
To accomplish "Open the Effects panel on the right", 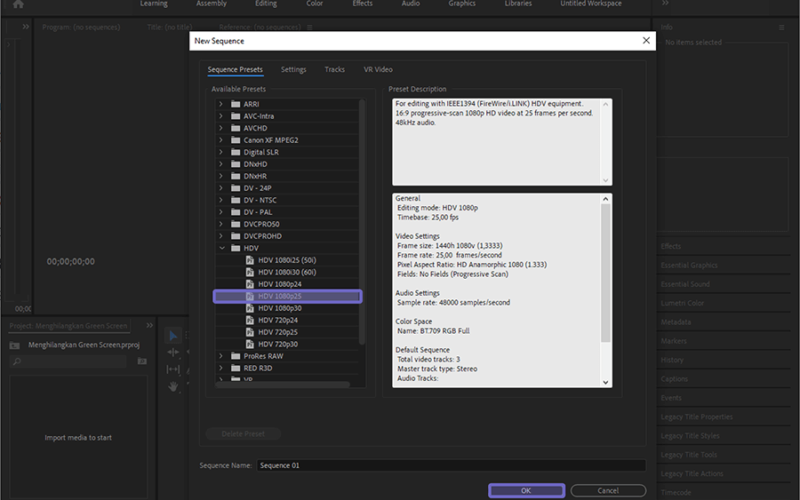I will (670, 246).
